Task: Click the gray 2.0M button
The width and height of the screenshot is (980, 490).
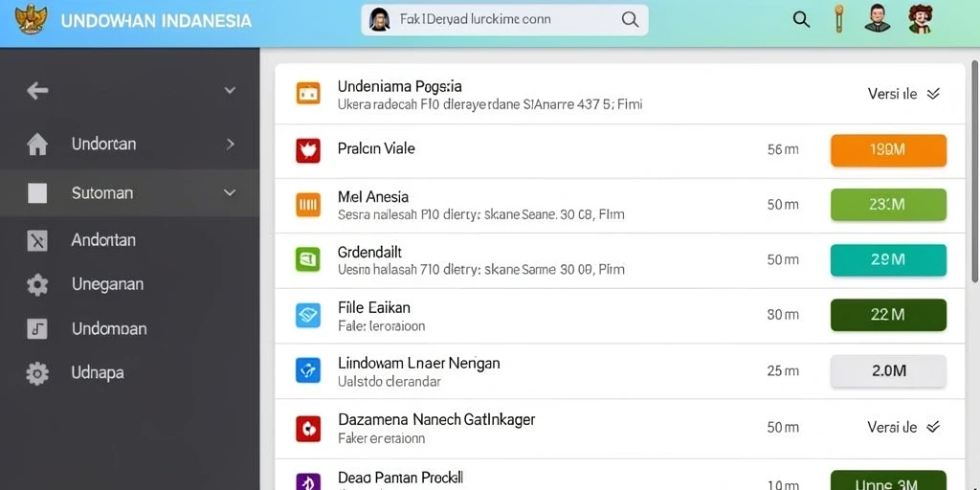Action: coord(888,370)
